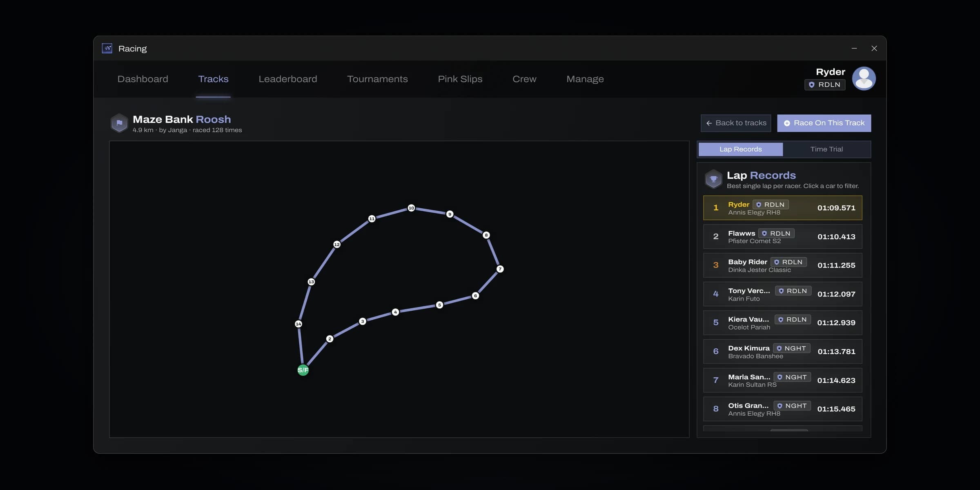Open the Pink Slips tab
The width and height of the screenshot is (980, 490).
click(460, 79)
